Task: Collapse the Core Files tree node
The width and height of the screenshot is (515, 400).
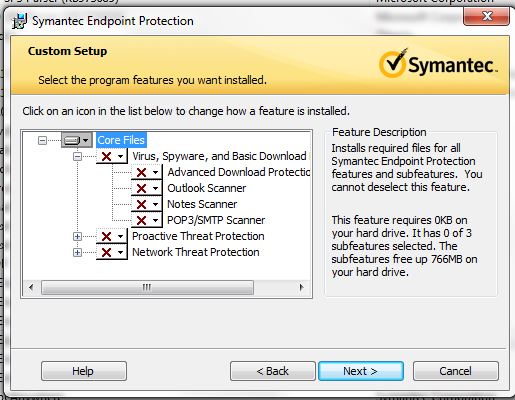Action: [x=42, y=140]
